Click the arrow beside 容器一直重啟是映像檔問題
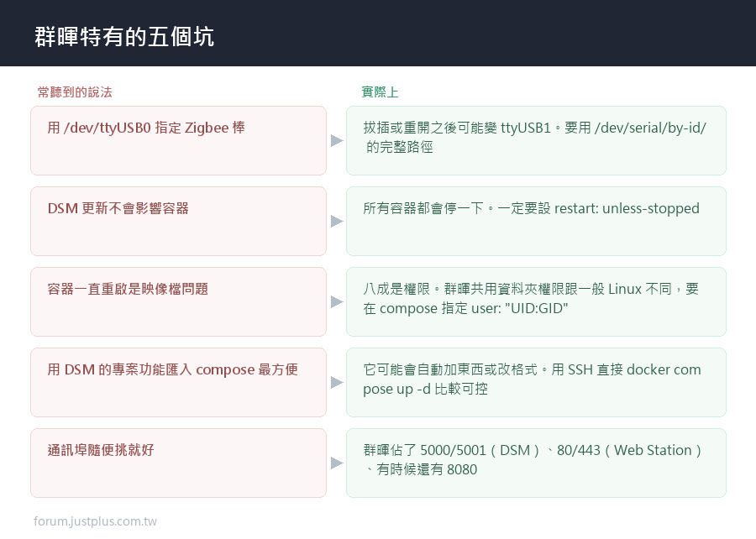The image size is (756, 539). (x=337, y=302)
